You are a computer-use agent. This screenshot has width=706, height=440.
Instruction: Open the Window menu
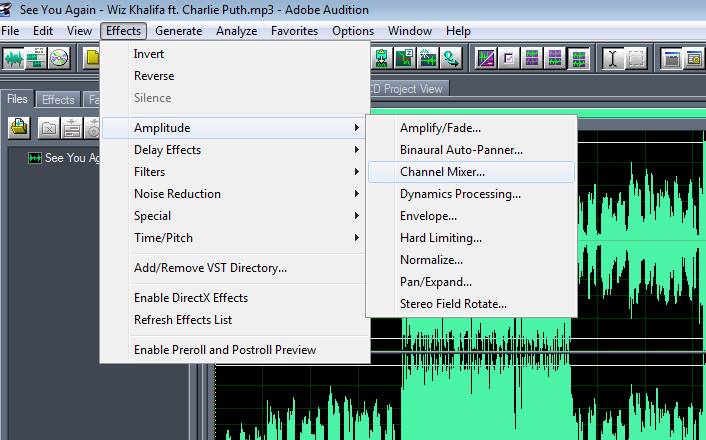point(410,31)
